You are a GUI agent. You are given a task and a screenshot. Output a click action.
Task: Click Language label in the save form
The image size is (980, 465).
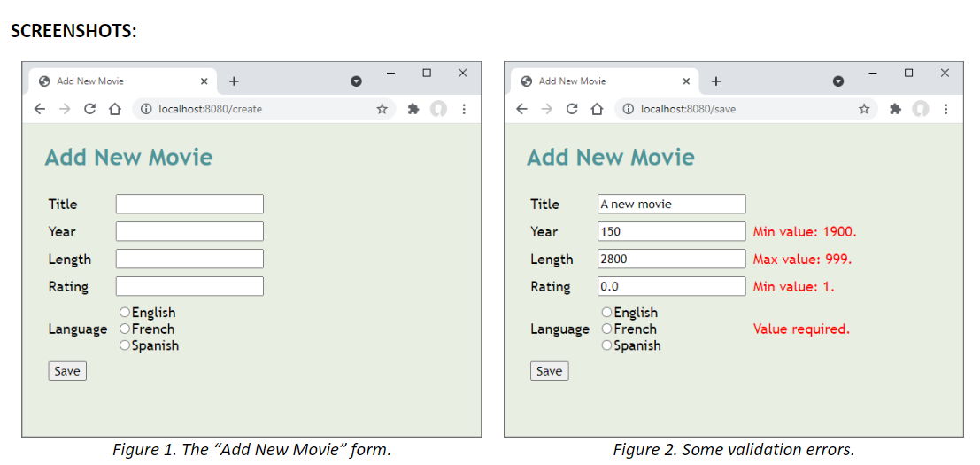[x=560, y=329]
